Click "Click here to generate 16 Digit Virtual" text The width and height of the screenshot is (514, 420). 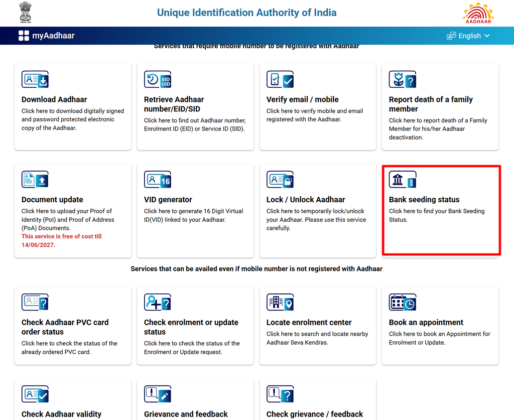coord(193,211)
